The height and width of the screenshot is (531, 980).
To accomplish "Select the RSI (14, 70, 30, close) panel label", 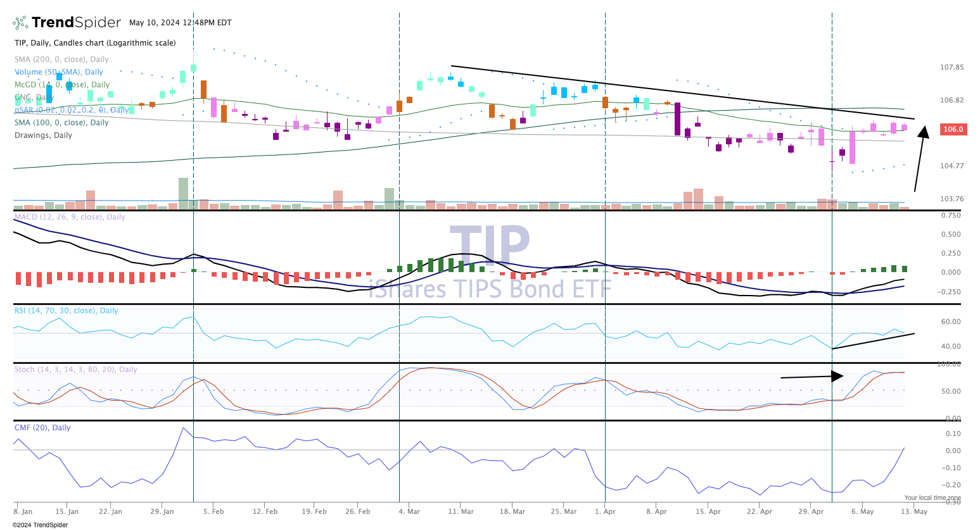I will 66,311.
